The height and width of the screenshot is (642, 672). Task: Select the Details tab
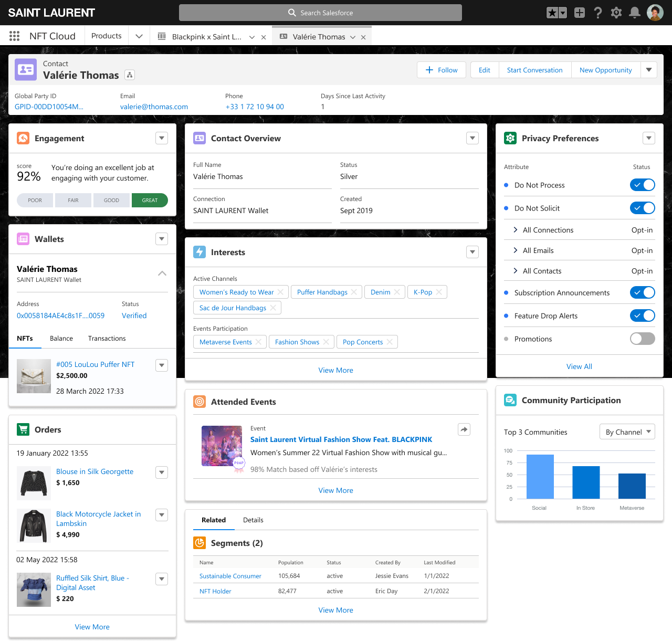pos(253,520)
